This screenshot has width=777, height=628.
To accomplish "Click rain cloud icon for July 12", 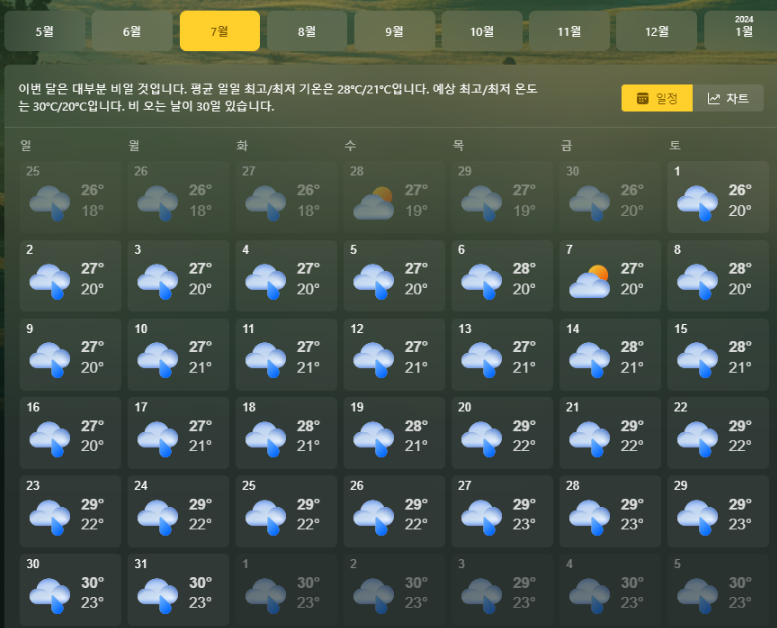I will click(x=374, y=359).
